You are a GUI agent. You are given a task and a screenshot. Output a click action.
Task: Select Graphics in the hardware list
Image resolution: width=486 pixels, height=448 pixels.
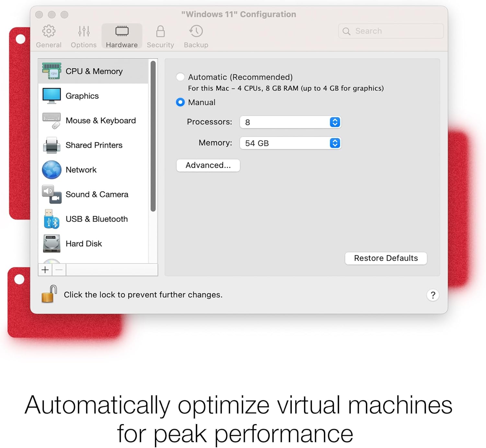pos(93,96)
